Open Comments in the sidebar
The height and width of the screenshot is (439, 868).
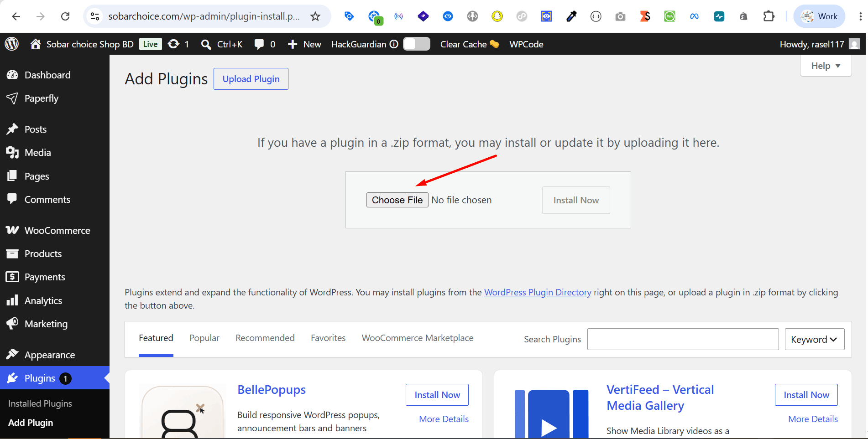coord(55,199)
